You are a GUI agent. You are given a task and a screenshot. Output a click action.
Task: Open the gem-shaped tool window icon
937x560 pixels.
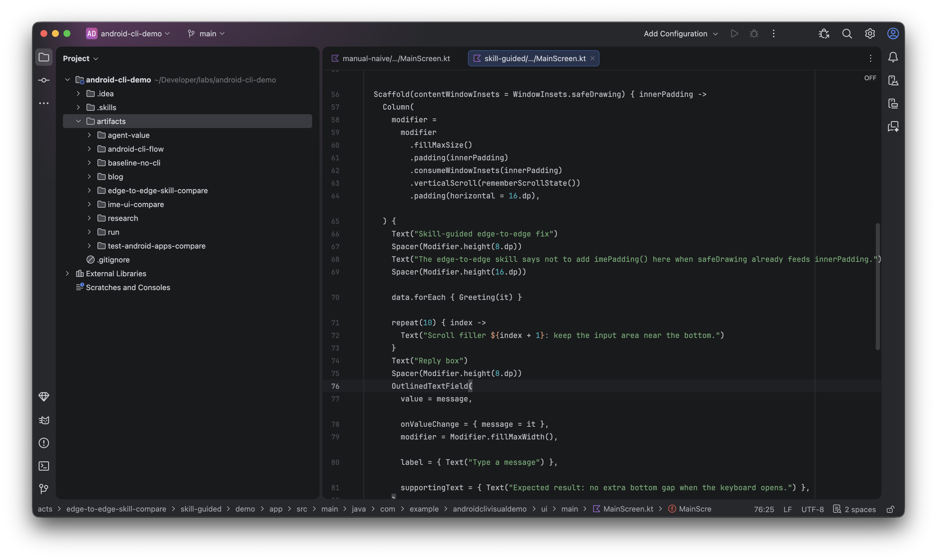(44, 396)
